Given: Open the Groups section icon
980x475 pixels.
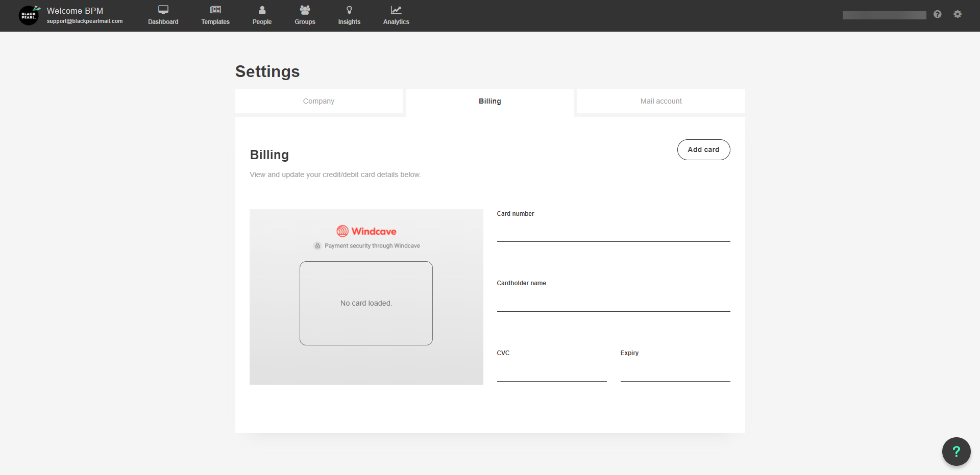Looking at the screenshot, I should 305,10.
